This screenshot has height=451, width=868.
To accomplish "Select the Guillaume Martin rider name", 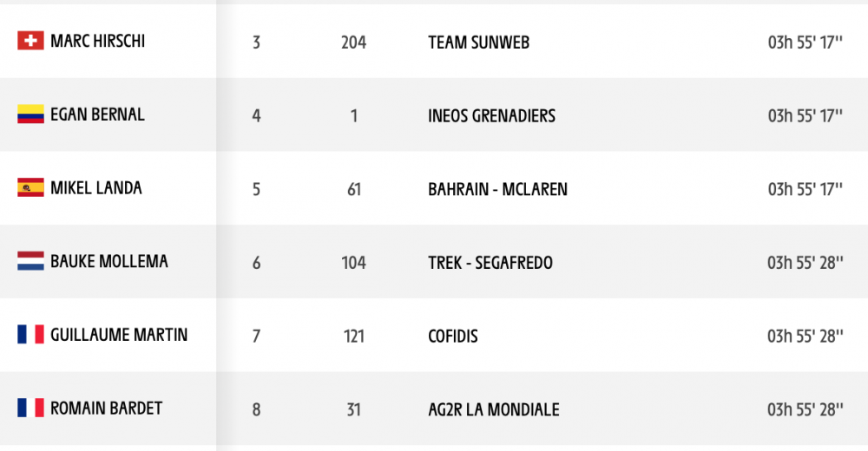I will click(x=119, y=335).
